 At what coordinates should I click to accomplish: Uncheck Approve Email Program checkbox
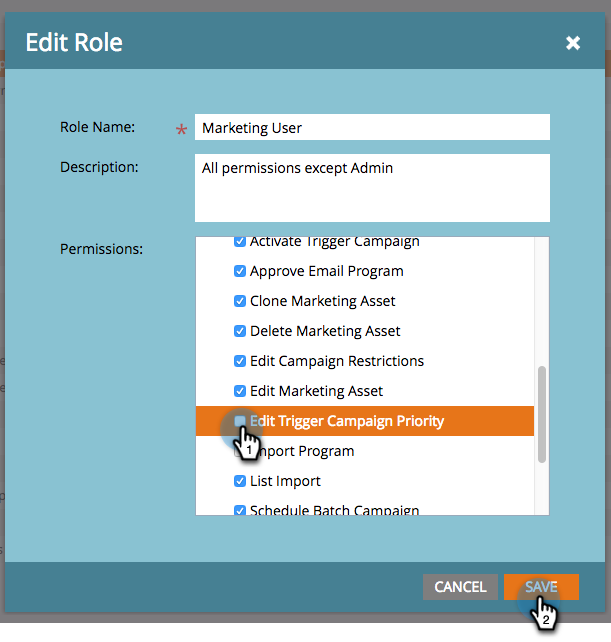click(240, 271)
